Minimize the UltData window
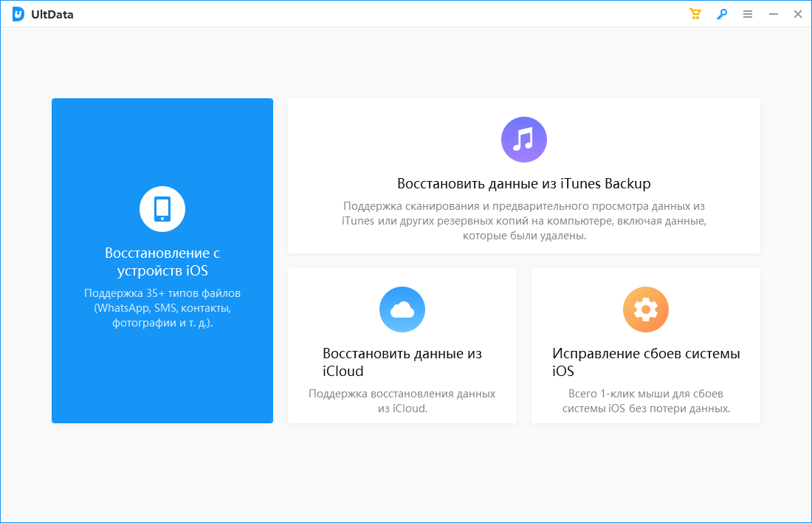This screenshot has width=812, height=523. point(773,15)
